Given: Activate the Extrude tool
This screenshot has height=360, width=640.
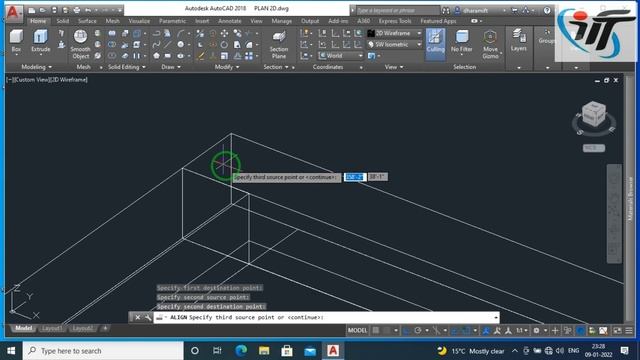Looking at the screenshot, I should point(40,41).
